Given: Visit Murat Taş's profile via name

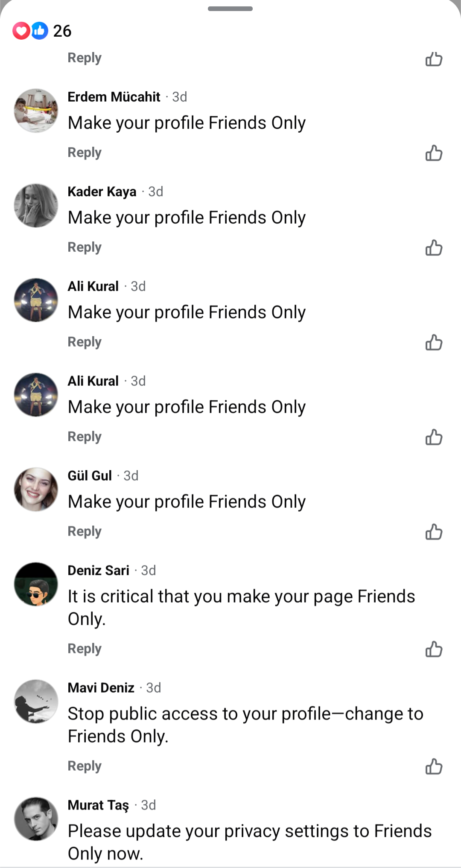Looking at the screenshot, I should (98, 805).
